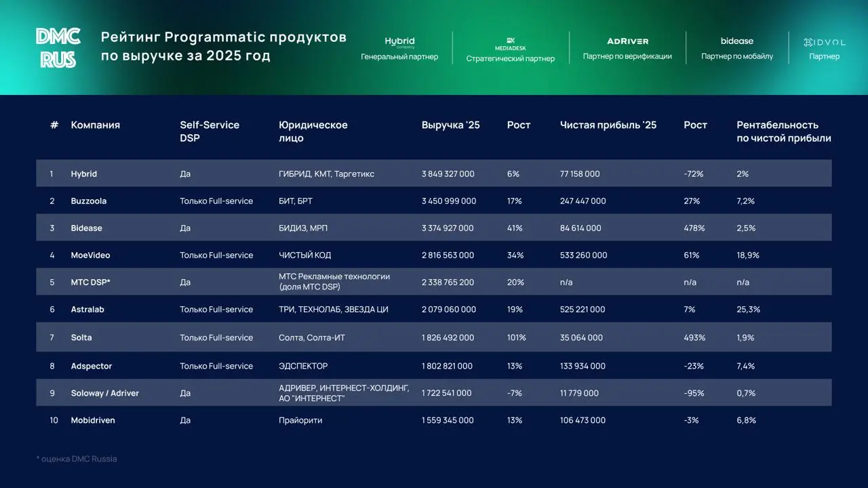
Task: Click net profit '106 473 000'
Action: pos(583,420)
